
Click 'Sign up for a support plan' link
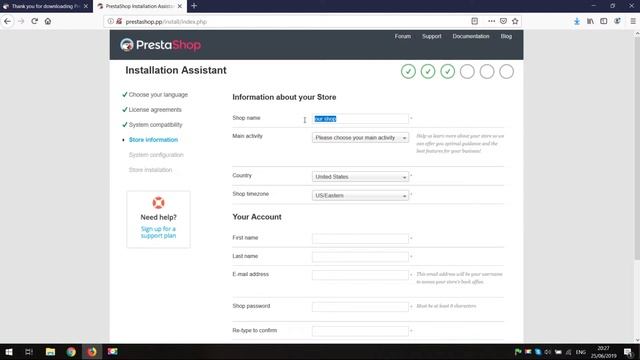pyautogui.click(x=158, y=232)
